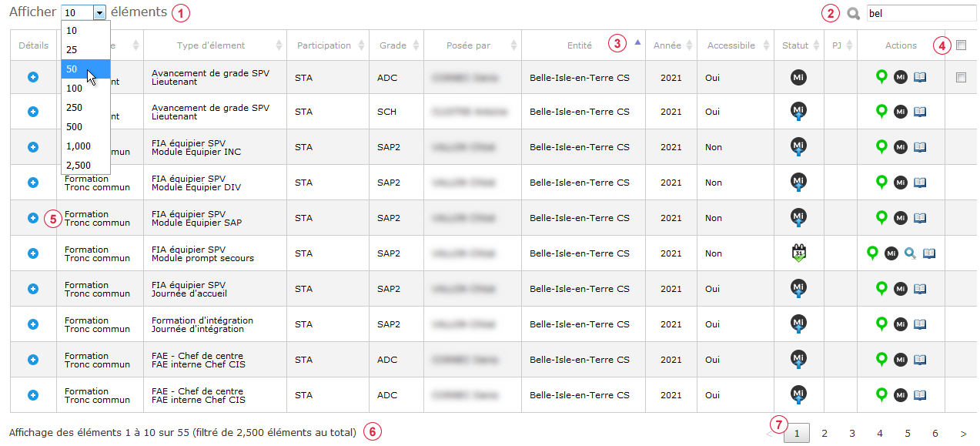Click the green map pin in first row
Screen dimensions: 980x446
tap(882, 76)
